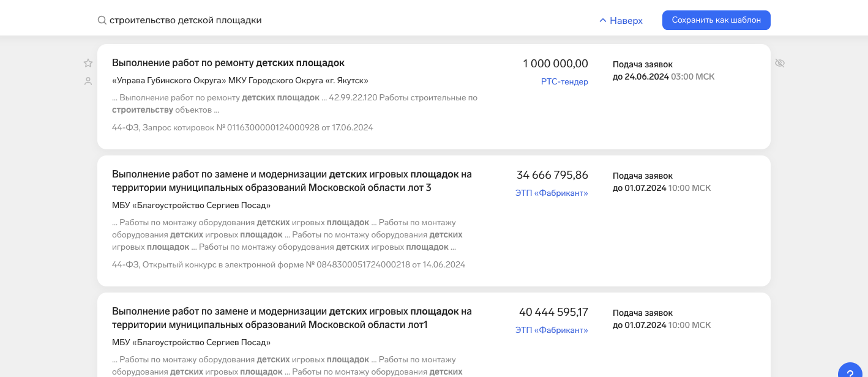868x377 pixels.
Task: Click the chevron arrow beside Наверх
Action: click(603, 20)
